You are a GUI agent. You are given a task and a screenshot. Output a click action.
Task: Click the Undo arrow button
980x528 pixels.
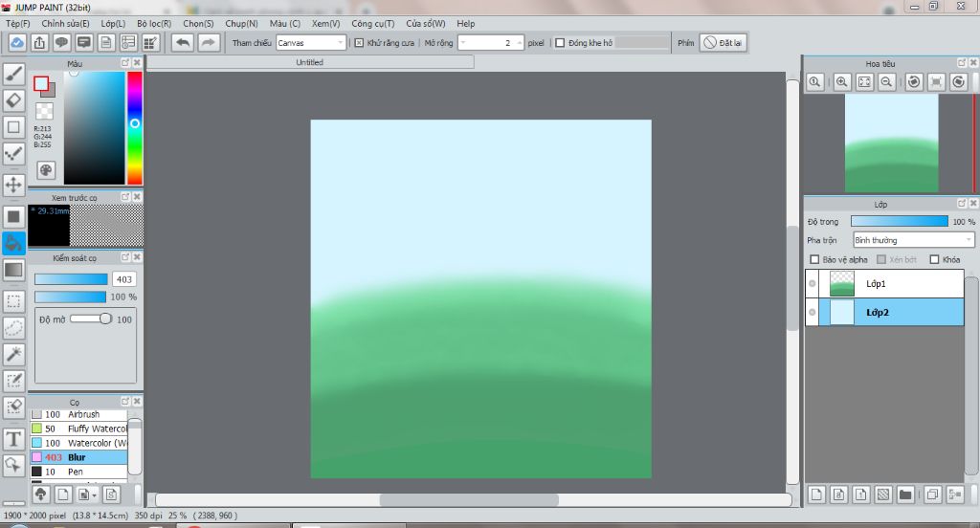[x=183, y=43]
